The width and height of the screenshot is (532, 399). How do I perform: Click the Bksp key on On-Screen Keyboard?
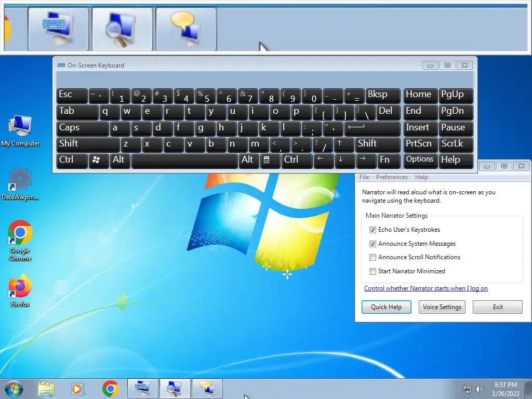point(383,96)
